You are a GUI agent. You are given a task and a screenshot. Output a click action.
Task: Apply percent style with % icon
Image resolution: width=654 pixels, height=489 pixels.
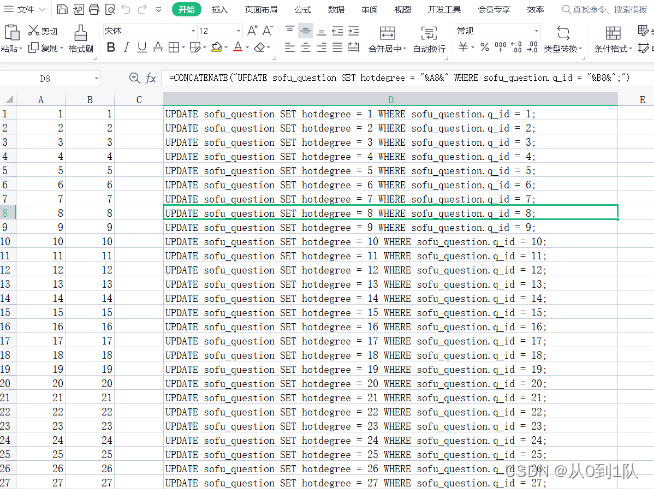[484, 47]
